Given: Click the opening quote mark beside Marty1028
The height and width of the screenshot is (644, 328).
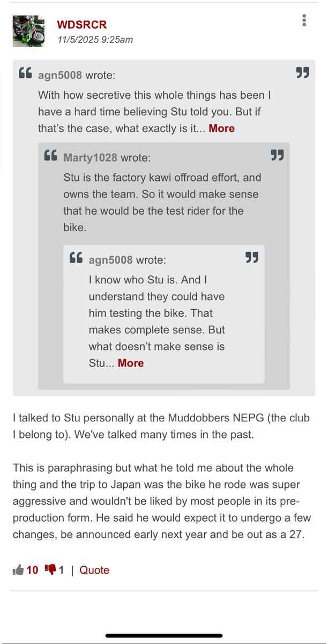Looking at the screenshot, I should [50, 156].
